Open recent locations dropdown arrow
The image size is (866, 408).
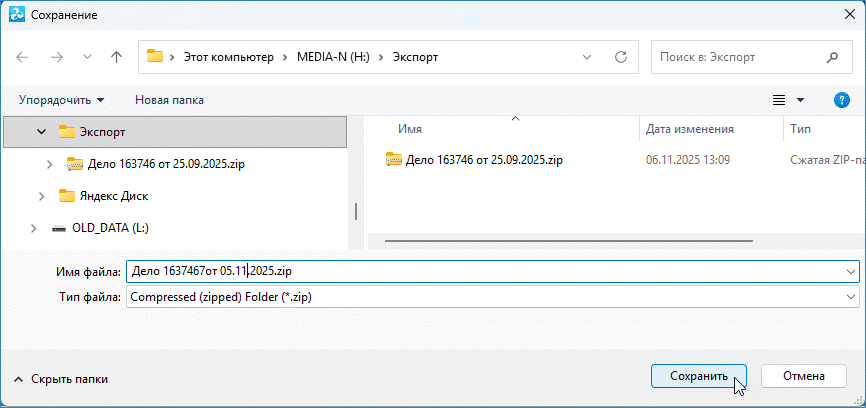pyautogui.click(x=87, y=57)
